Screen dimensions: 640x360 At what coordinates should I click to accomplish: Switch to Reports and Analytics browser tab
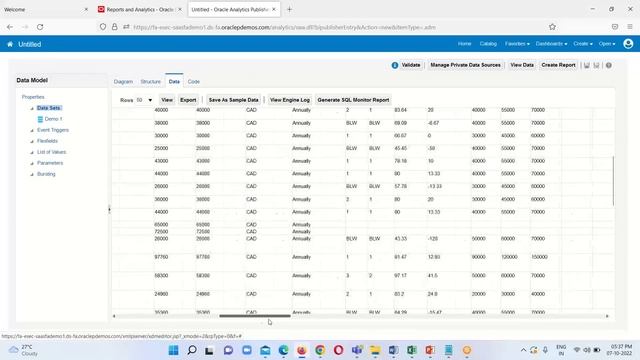point(140,9)
